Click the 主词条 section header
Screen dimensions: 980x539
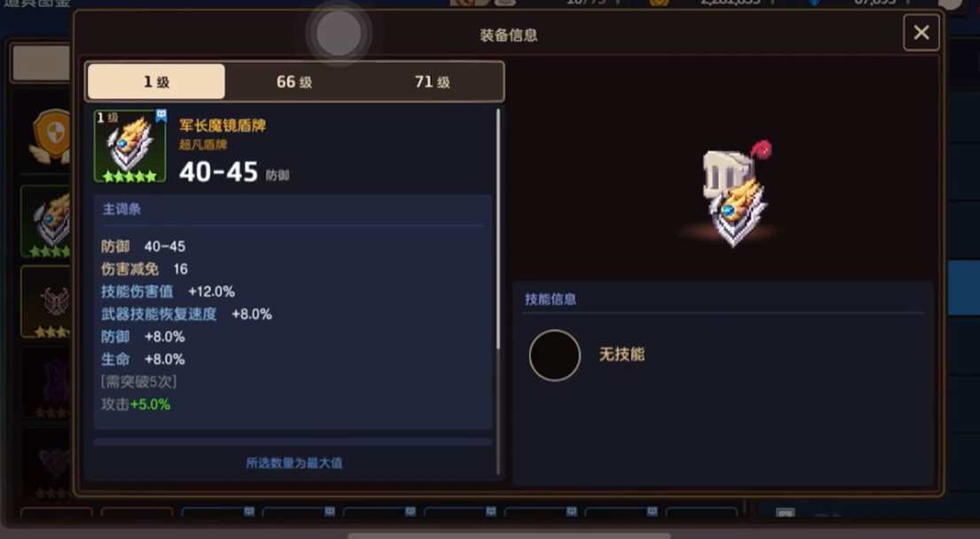tap(122, 209)
